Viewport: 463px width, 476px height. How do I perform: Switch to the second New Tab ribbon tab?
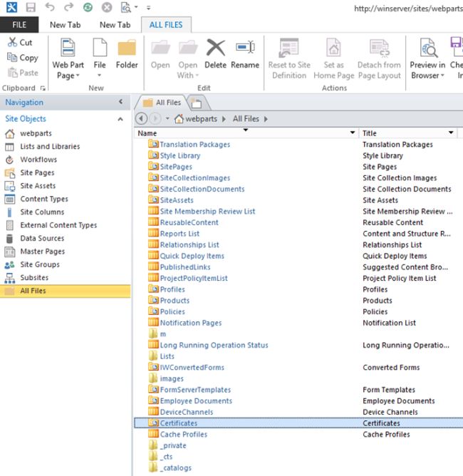click(115, 25)
